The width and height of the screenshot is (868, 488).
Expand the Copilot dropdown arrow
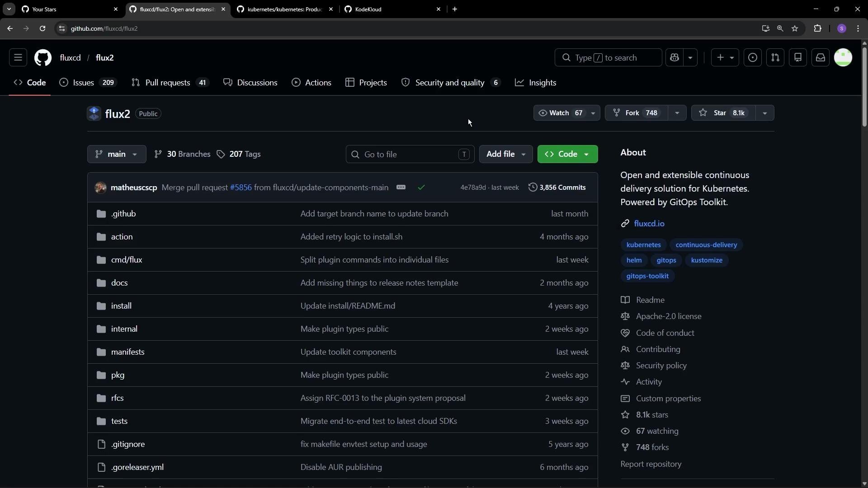(690, 58)
